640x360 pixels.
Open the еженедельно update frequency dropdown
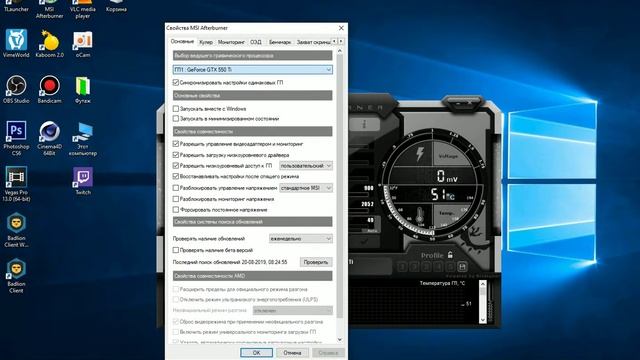pyautogui.click(x=301, y=238)
